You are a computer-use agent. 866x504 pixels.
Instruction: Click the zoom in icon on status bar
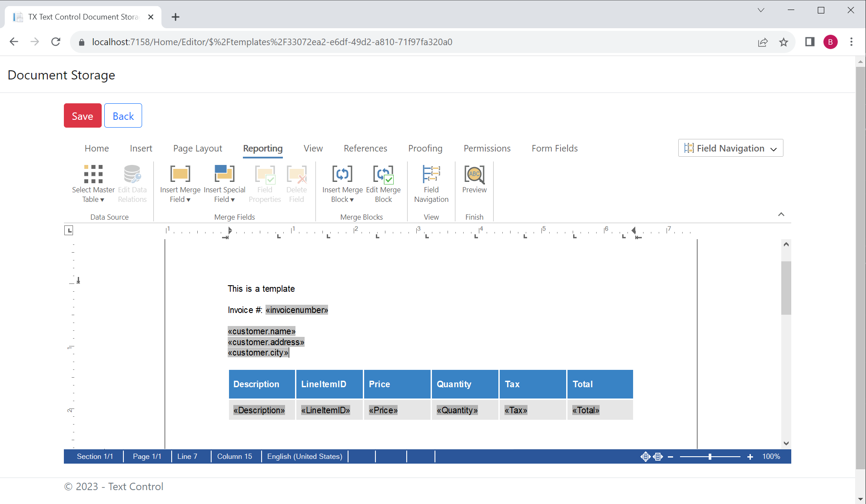[x=750, y=456]
